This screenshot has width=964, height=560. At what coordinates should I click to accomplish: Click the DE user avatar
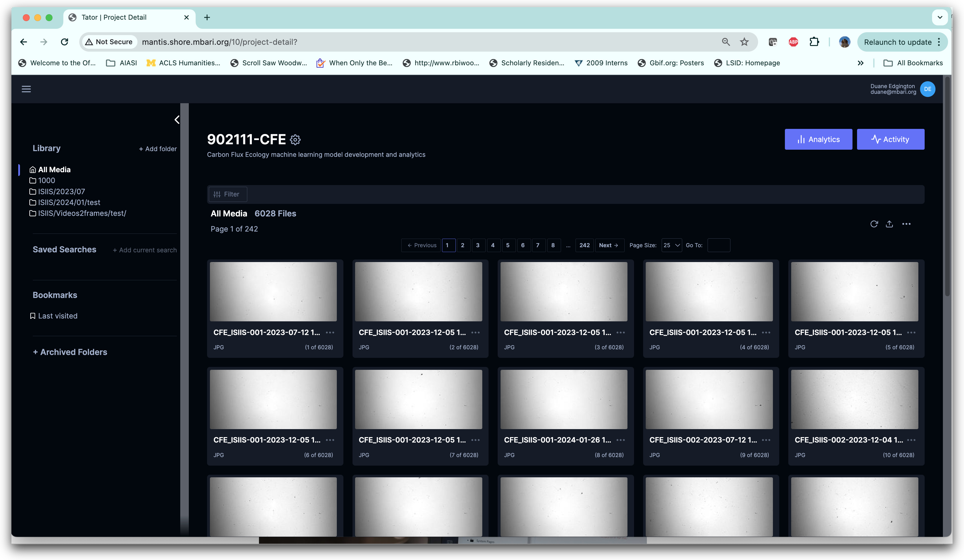[x=927, y=89]
